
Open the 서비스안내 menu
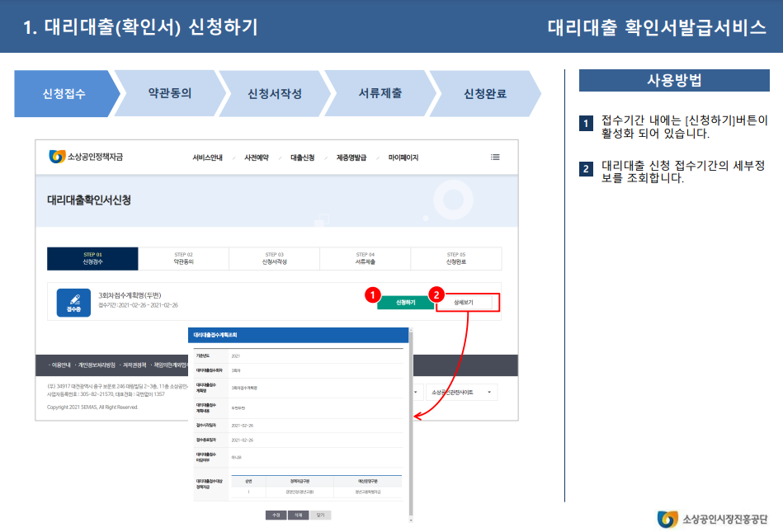click(207, 158)
